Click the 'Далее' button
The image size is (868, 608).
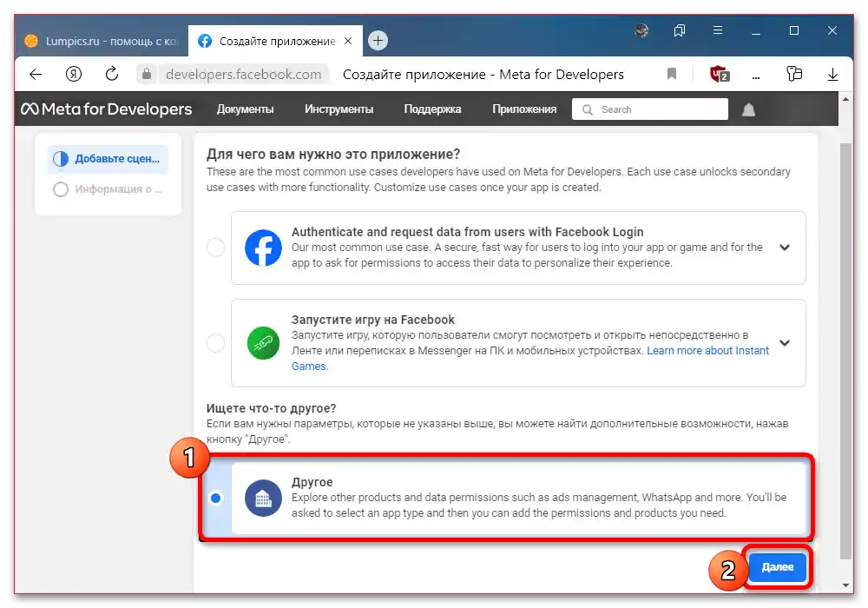777,567
